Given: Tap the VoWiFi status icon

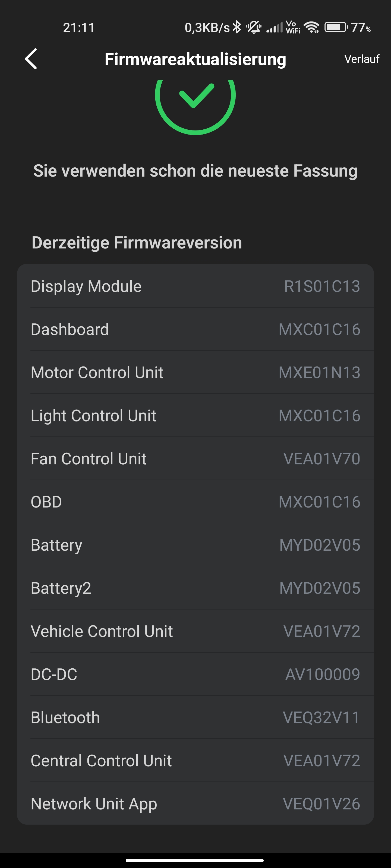Looking at the screenshot, I should click(x=293, y=27).
